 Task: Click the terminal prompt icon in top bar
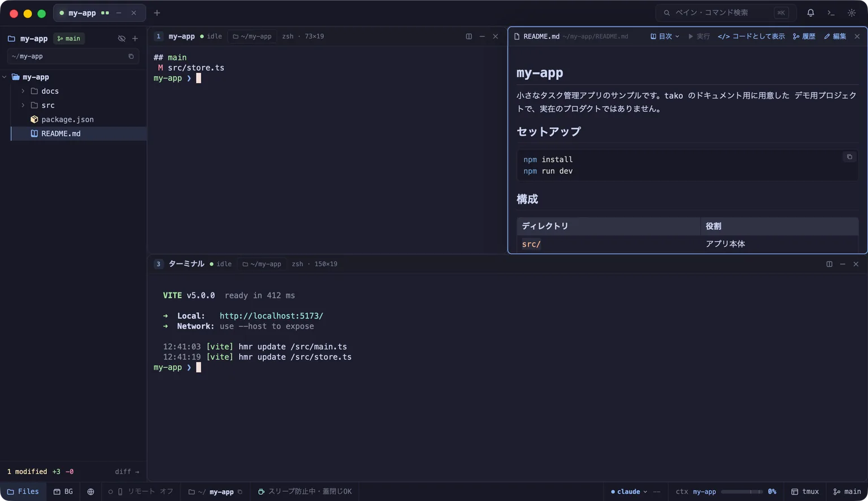831,12
